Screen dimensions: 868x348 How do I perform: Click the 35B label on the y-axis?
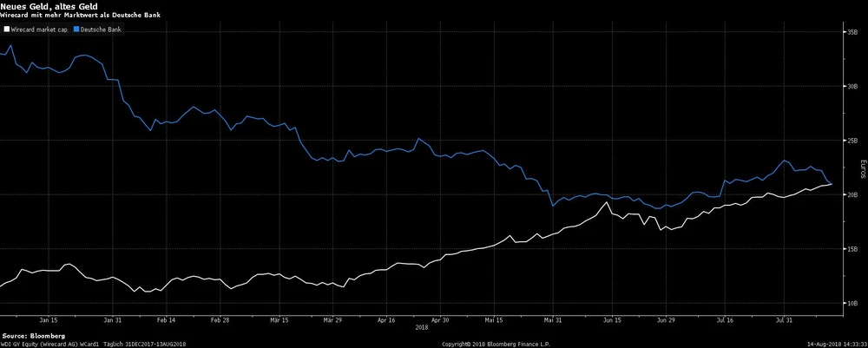click(852, 32)
